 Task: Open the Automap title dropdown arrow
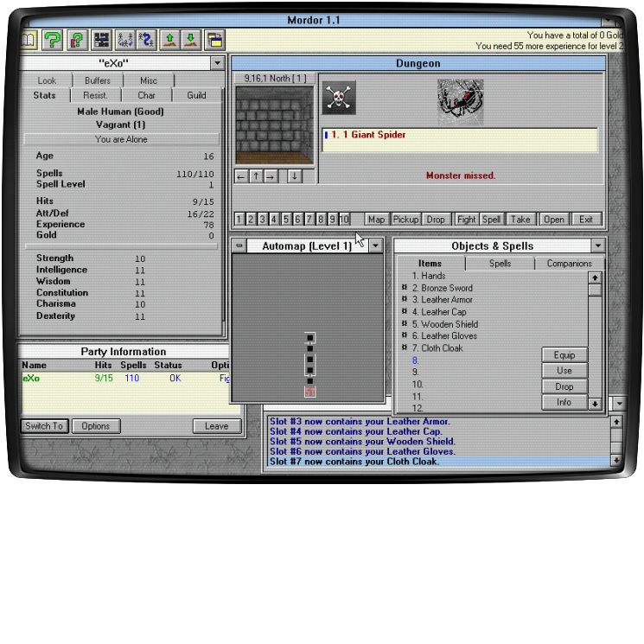coord(375,245)
